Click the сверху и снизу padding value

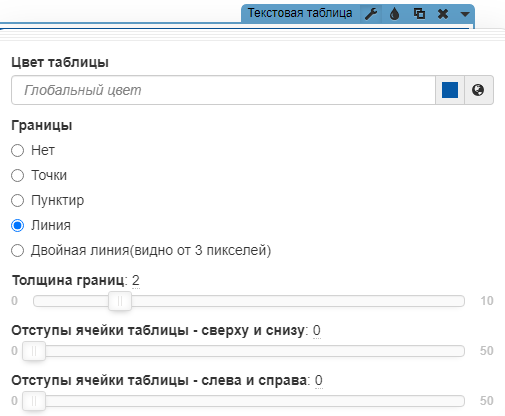coord(317,330)
